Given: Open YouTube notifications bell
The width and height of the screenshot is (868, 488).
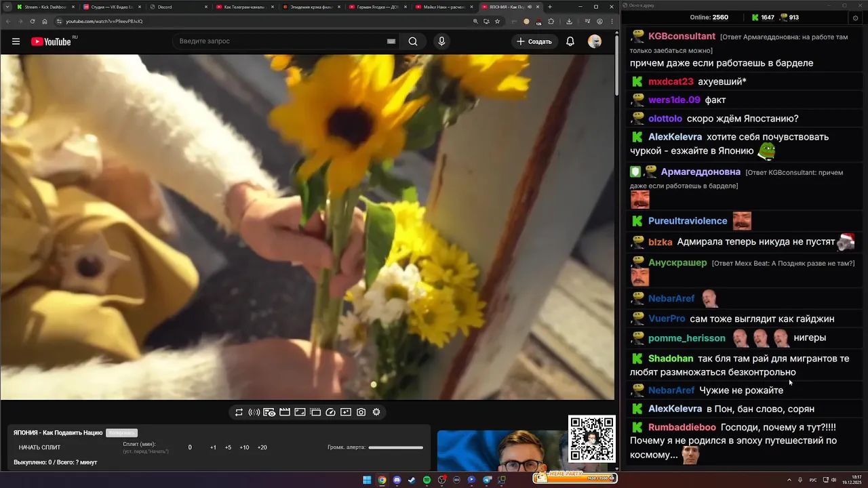Looking at the screenshot, I should pos(570,41).
